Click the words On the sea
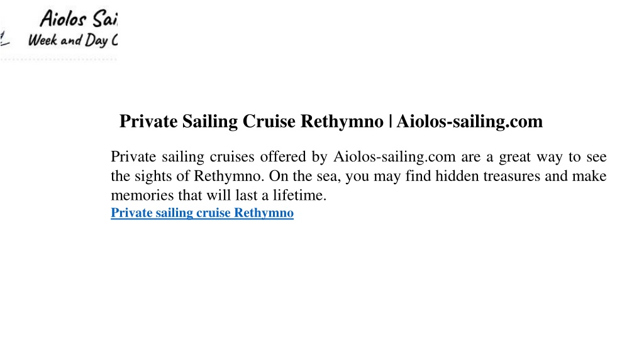This screenshot has width=644, height=362. 305,176
